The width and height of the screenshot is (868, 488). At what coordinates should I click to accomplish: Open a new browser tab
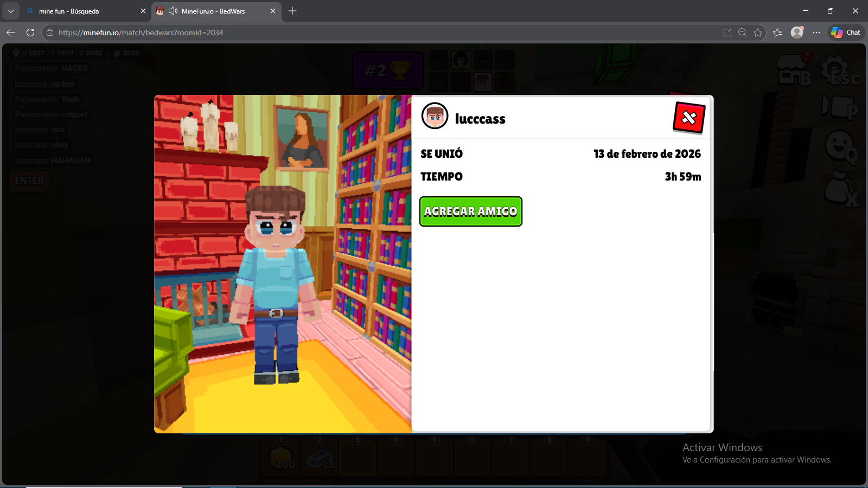point(292,11)
